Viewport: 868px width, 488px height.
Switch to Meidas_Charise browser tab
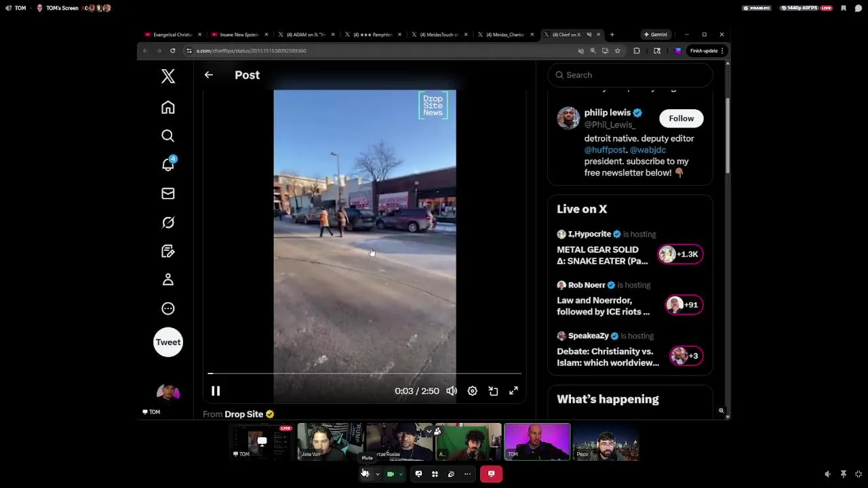(x=505, y=35)
